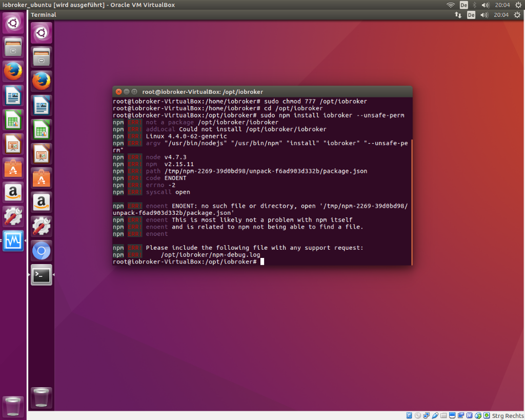Open LibreOffice Calc in the guest VM launcher
Viewport: 525px width, 420px height.
42,130
